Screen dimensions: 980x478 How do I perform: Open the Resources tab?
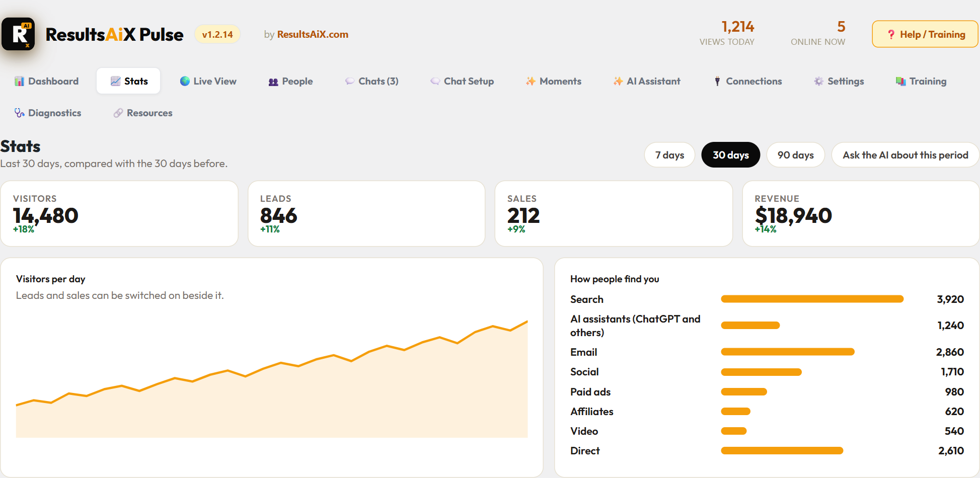[143, 113]
